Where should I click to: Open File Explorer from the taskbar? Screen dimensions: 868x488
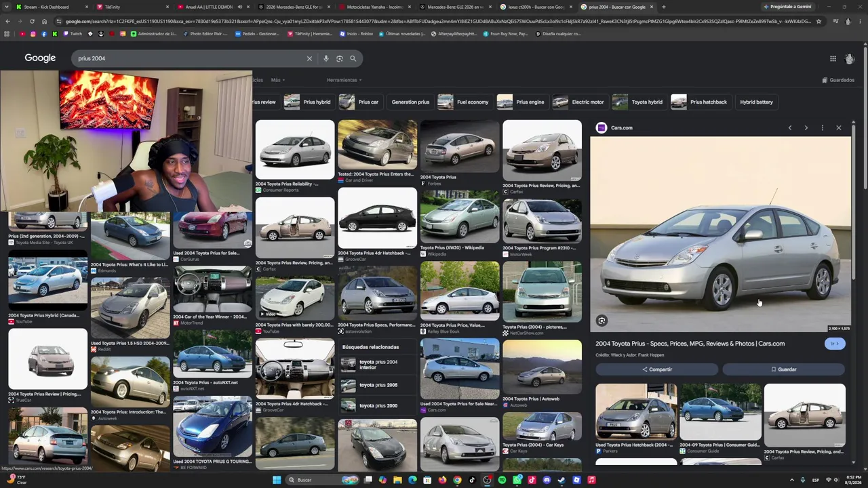[x=397, y=480]
